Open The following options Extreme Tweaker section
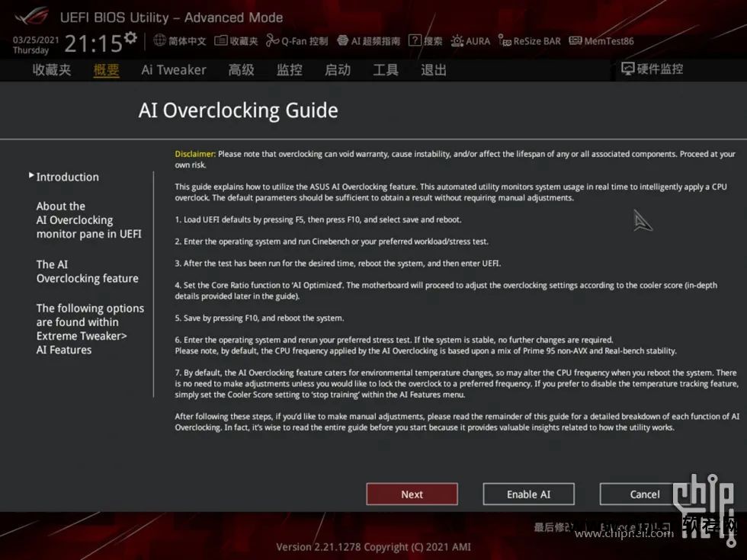The image size is (747, 560). (x=90, y=329)
